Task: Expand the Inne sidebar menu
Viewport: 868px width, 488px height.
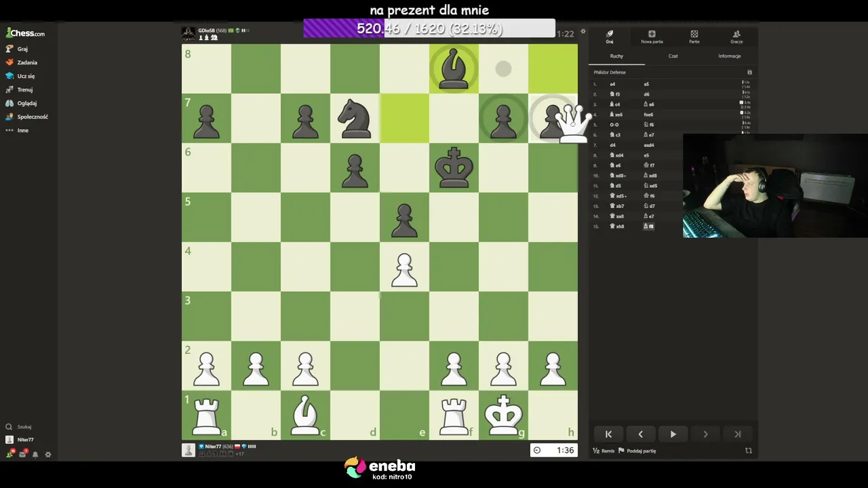Action: pos(18,130)
